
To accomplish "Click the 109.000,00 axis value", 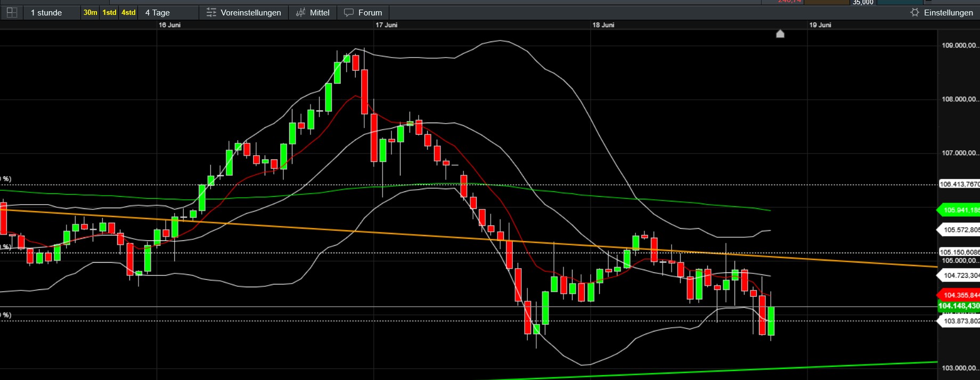I will click(x=960, y=45).
